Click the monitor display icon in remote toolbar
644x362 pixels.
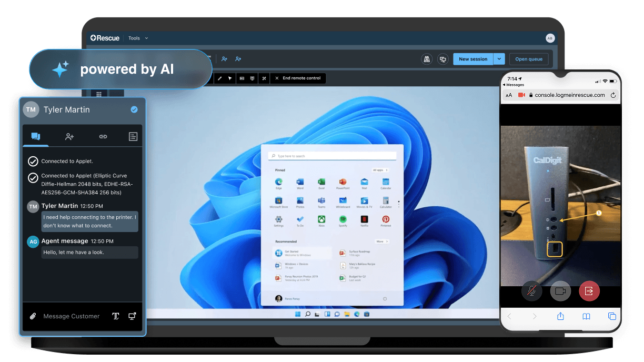(x=253, y=78)
